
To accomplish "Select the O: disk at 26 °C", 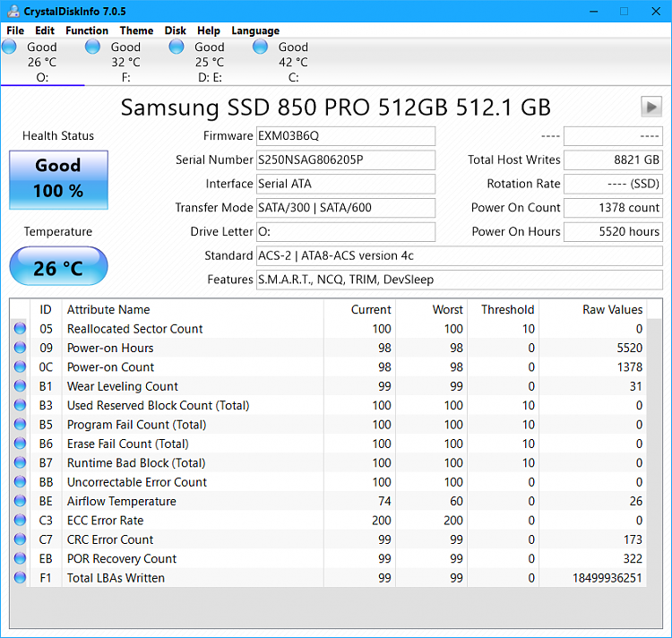I will (x=42, y=62).
